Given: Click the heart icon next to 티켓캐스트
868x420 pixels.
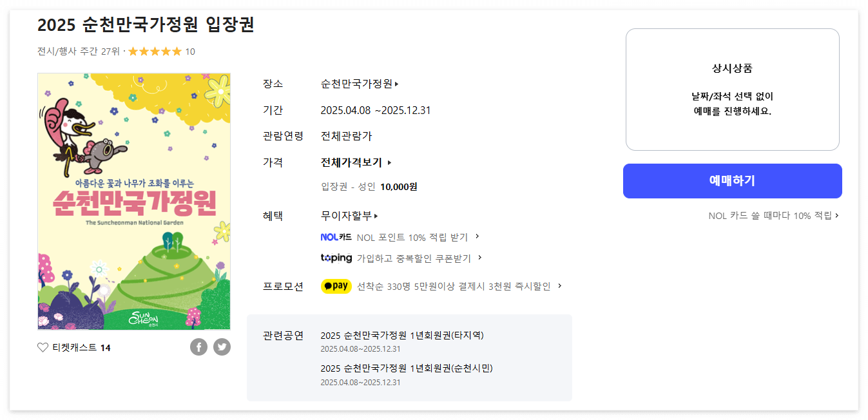Looking at the screenshot, I should (x=43, y=348).
